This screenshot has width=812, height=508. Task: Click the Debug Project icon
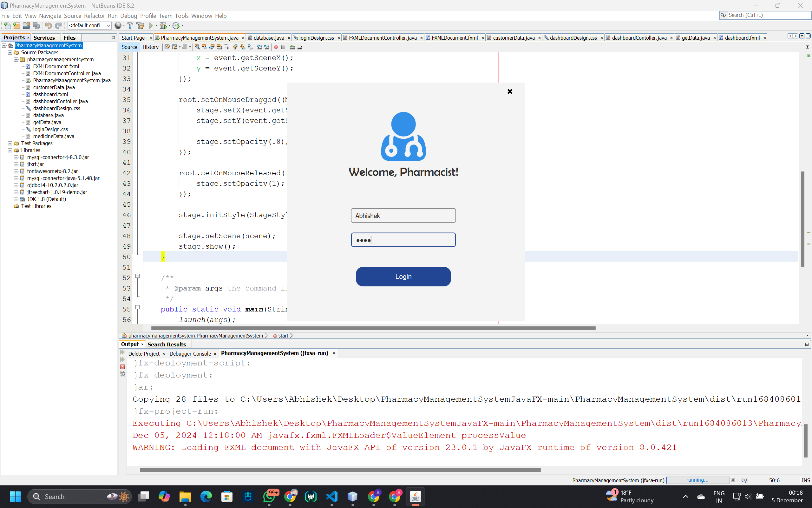163,25
